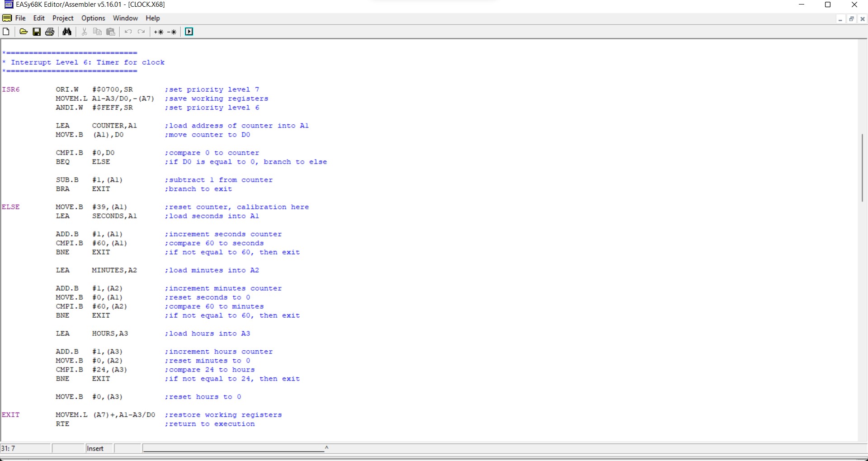The width and height of the screenshot is (868, 461).
Task: Open the Options menu
Action: point(93,18)
